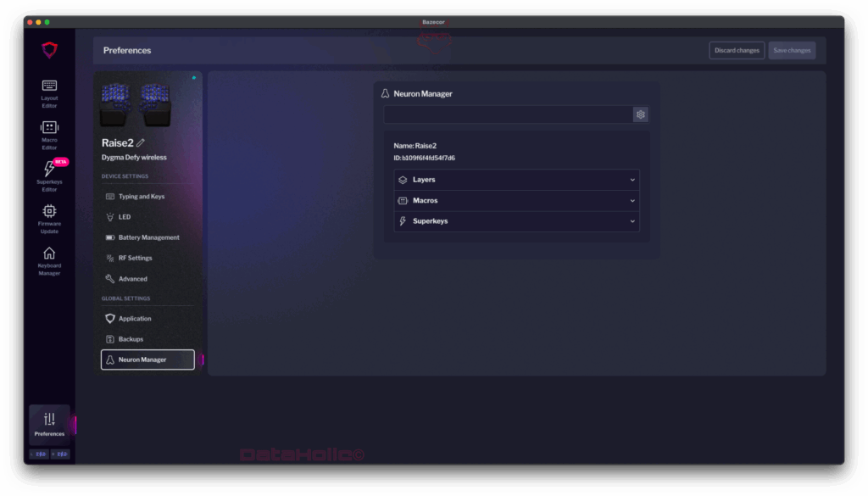The image size is (868, 496).
Task: Open the Macro Editor
Action: tap(49, 133)
